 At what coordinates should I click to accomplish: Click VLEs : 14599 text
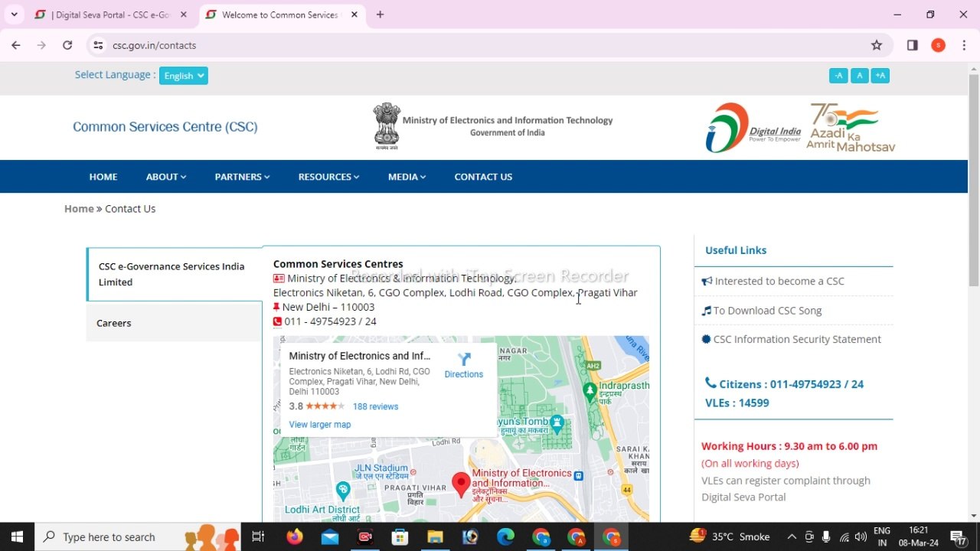click(737, 403)
